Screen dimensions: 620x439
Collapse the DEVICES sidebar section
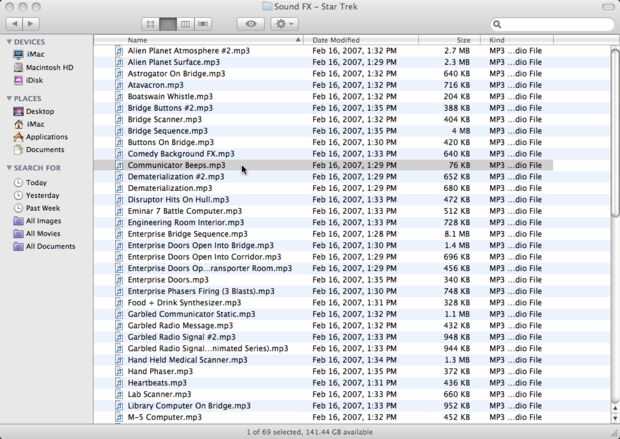coord(9,42)
